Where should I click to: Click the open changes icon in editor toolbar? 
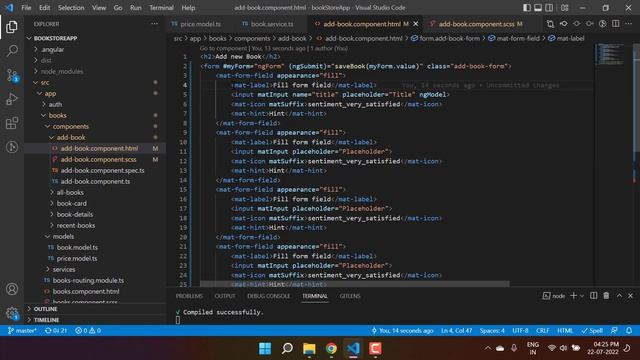[x=550, y=24]
